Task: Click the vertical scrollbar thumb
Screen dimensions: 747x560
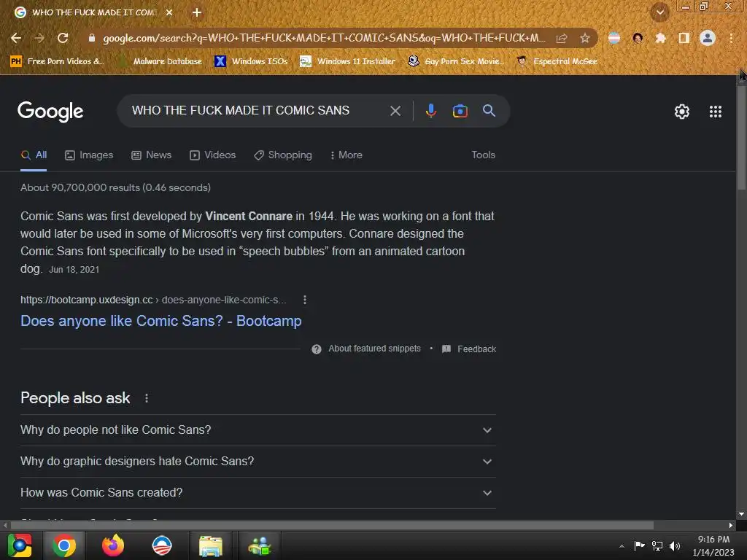Action: [x=741, y=138]
